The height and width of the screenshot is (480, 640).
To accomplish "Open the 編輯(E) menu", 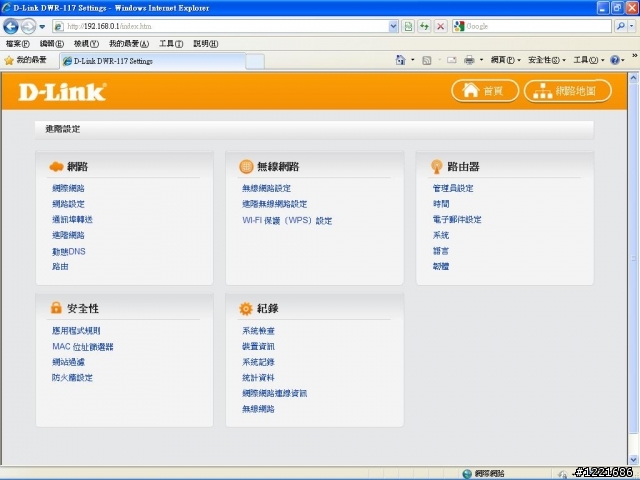I will [x=52, y=44].
